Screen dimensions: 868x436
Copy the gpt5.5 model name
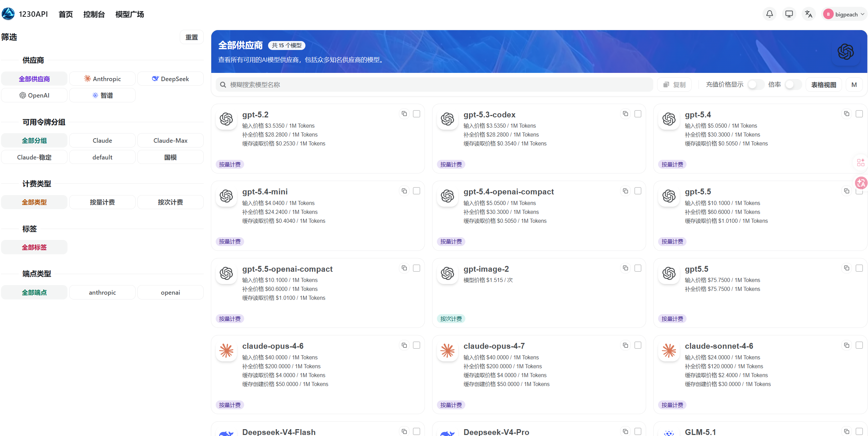point(846,268)
